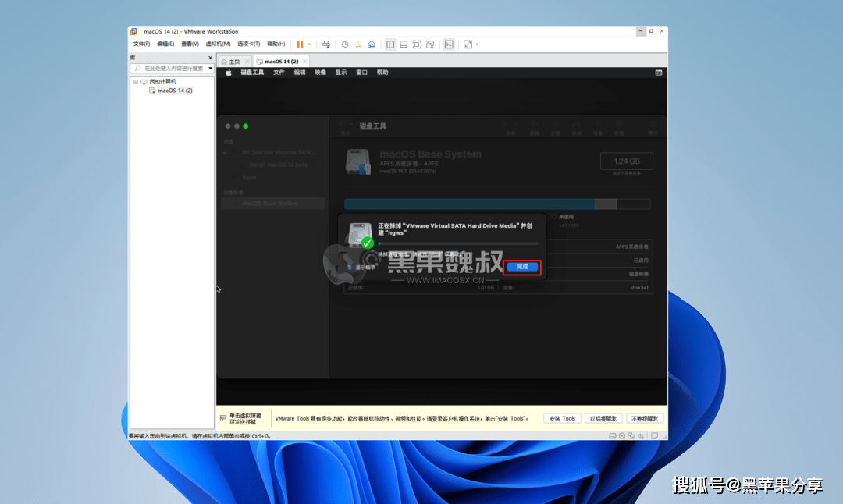Viewport: 843px width, 504px height.
Task: Click the keyboard input icon in macOS menu bar
Action: (659, 73)
